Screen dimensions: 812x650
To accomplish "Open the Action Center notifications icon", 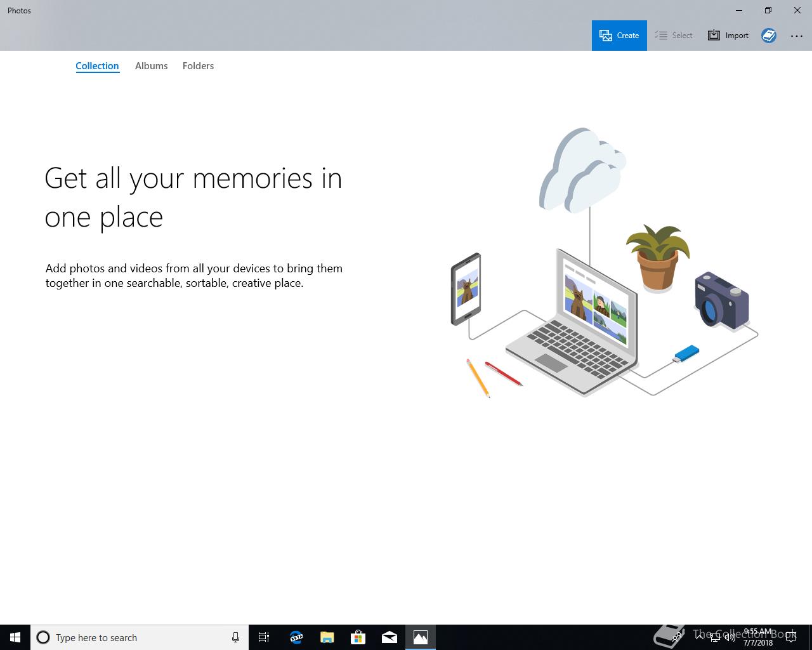I will [x=791, y=637].
